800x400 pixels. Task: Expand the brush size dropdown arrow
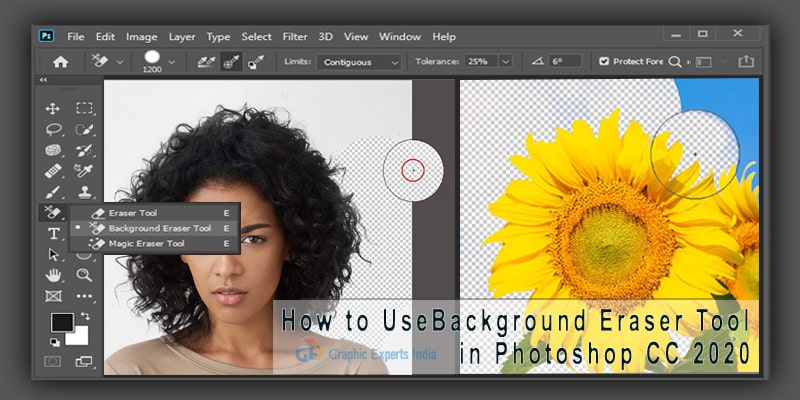(x=171, y=62)
